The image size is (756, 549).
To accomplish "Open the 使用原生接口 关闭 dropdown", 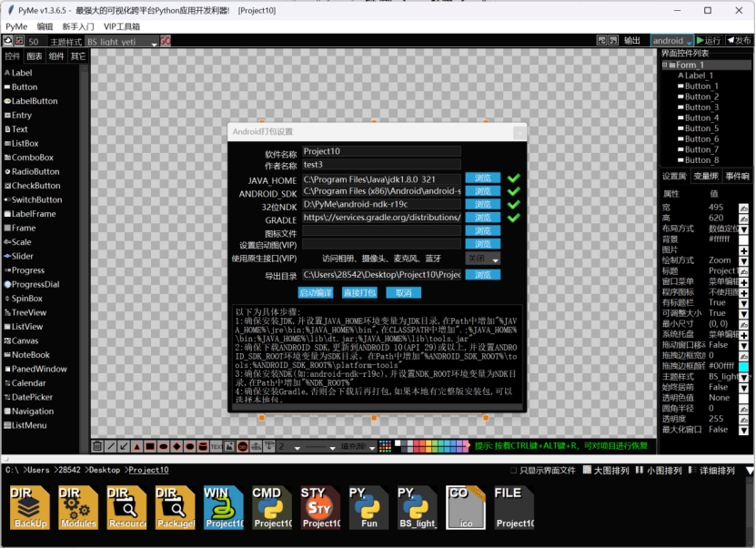I will click(x=483, y=259).
